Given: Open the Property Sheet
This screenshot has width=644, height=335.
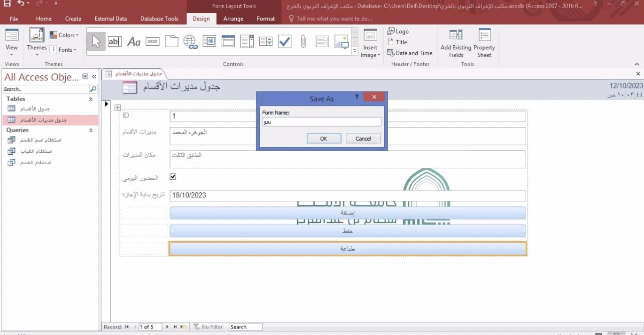Looking at the screenshot, I should pyautogui.click(x=484, y=43).
